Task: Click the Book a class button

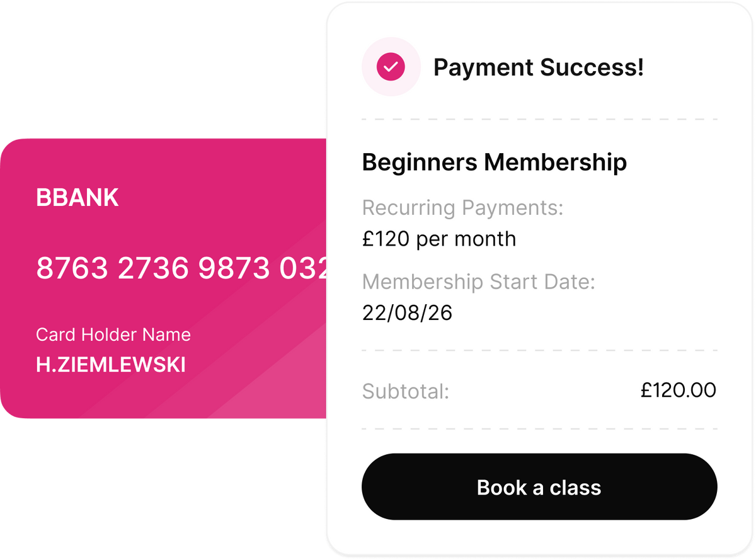Action: tap(539, 487)
